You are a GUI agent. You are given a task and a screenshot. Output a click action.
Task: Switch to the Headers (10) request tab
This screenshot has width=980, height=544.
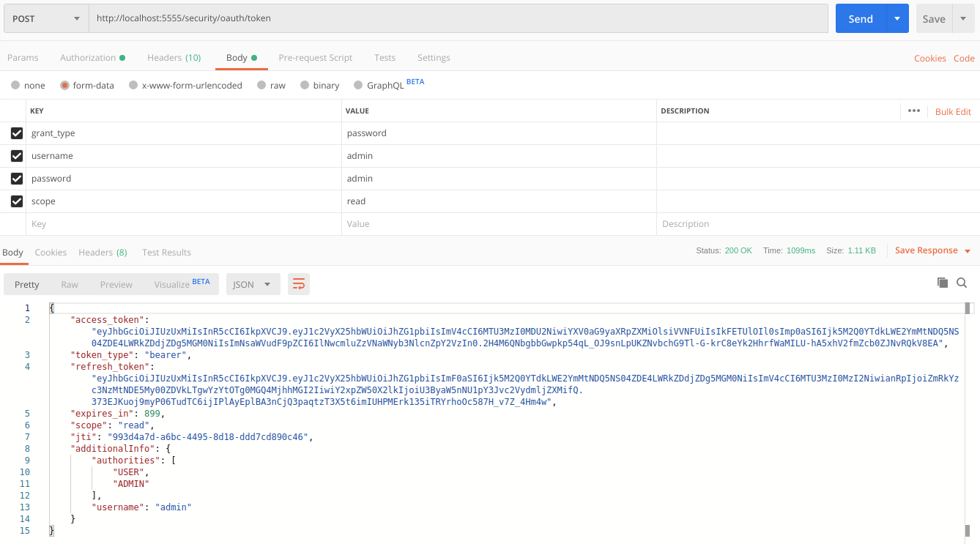(174, 58)
